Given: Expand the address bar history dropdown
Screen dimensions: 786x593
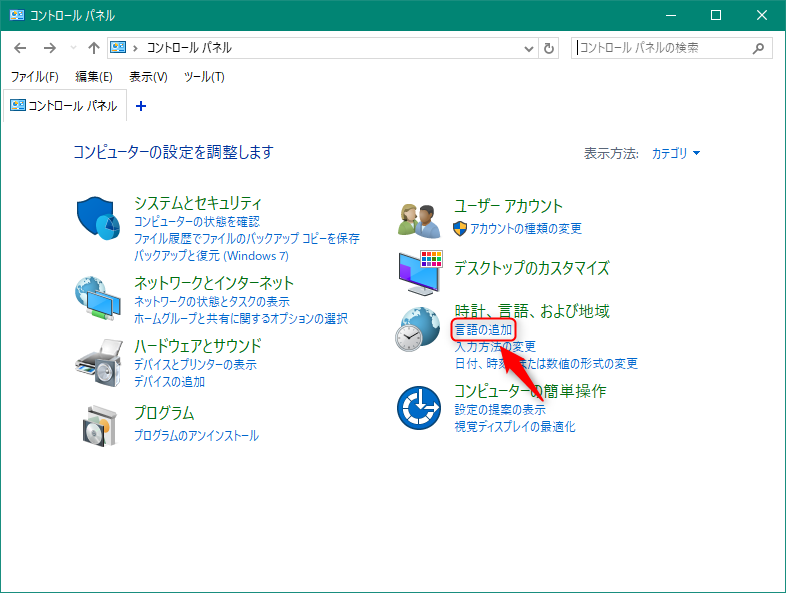Looking at the screenshot, I should [528, 49].
